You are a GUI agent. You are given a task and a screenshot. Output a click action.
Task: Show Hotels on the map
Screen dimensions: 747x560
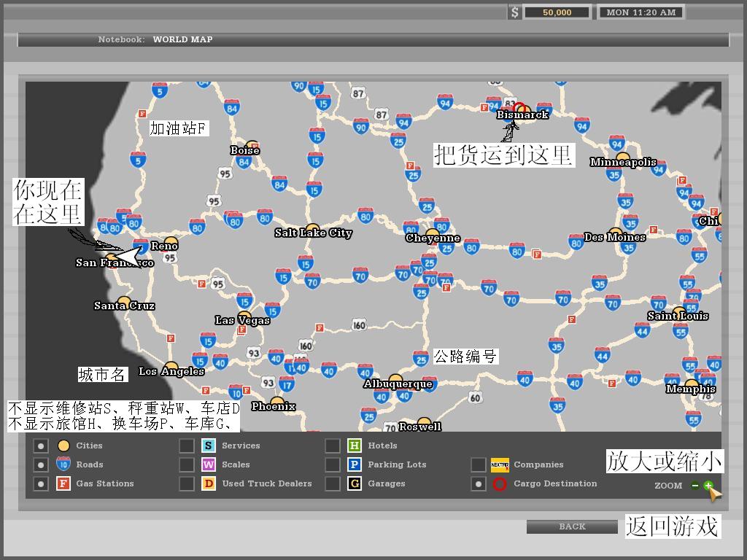click(x=333, y=446)
